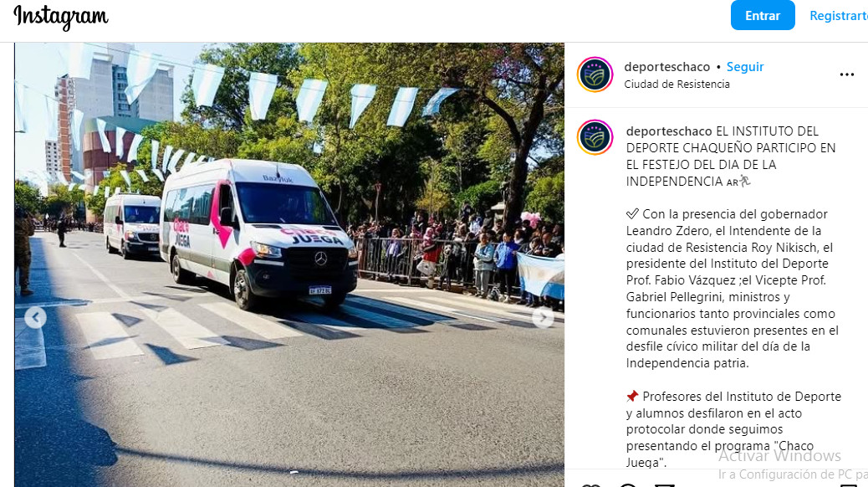The height and width of the screenshot is (487, 868).
Task: Click the Entrar login button
Action: (x=763, y=15)
